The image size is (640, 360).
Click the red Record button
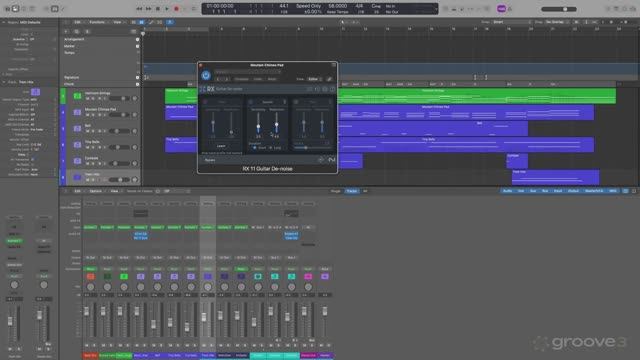pos(176,9)
